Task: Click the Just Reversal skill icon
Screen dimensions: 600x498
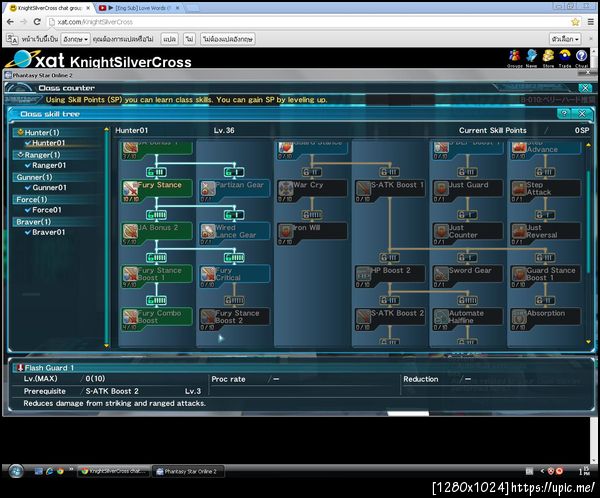Action: click(x=519, y=231)
